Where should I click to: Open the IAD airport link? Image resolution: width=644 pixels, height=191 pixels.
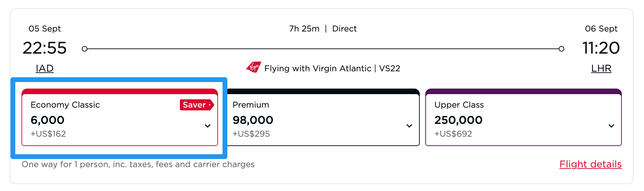coord(45,69)
